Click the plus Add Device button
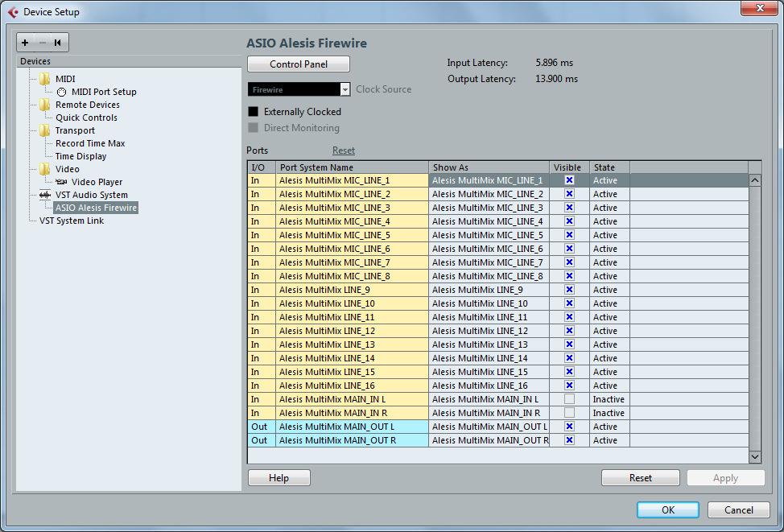This screenshot has width=784, height=532. point(25,43)
